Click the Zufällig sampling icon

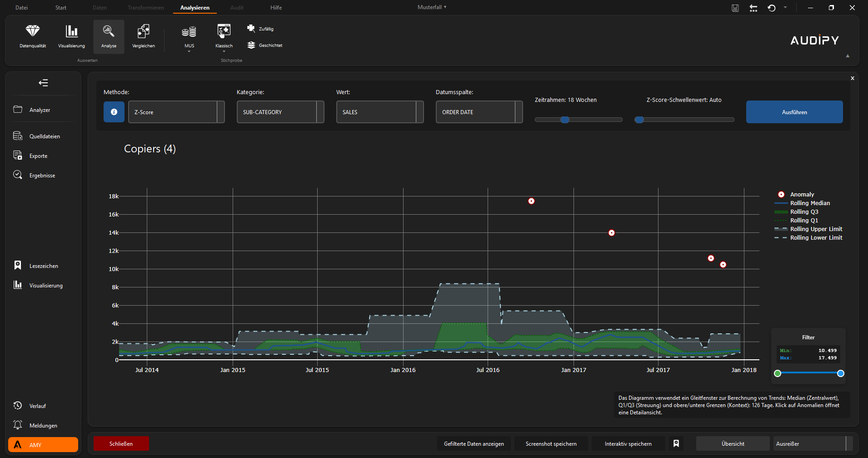(251, 29)
